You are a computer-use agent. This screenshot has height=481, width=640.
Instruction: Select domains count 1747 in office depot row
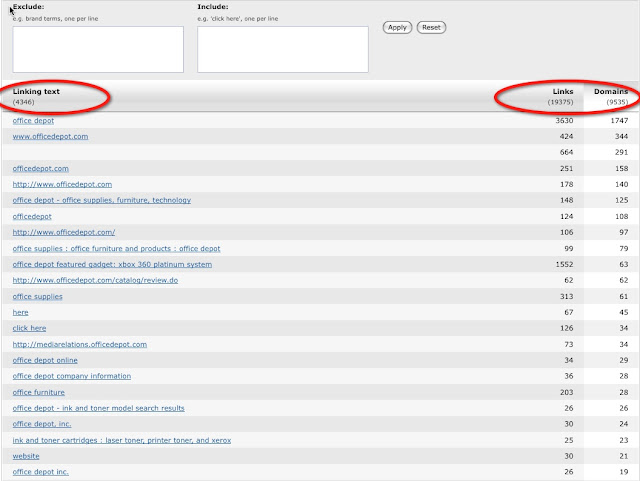619,121
